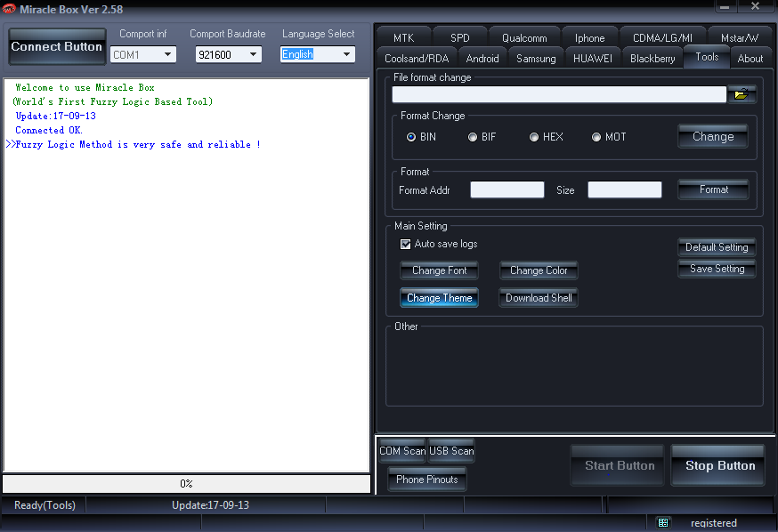Click Default Setting button
This screenshot has width=778, height=532.
coord(717,247)
